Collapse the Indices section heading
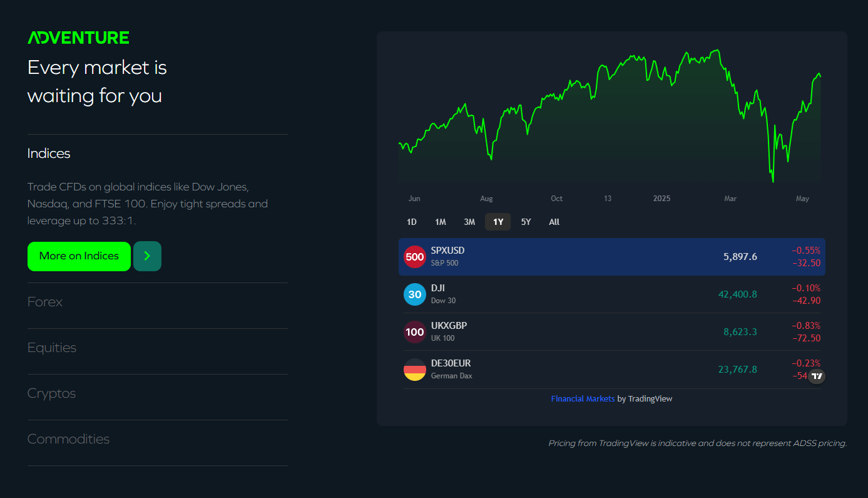The image size is (868, 498). [49, 153]
